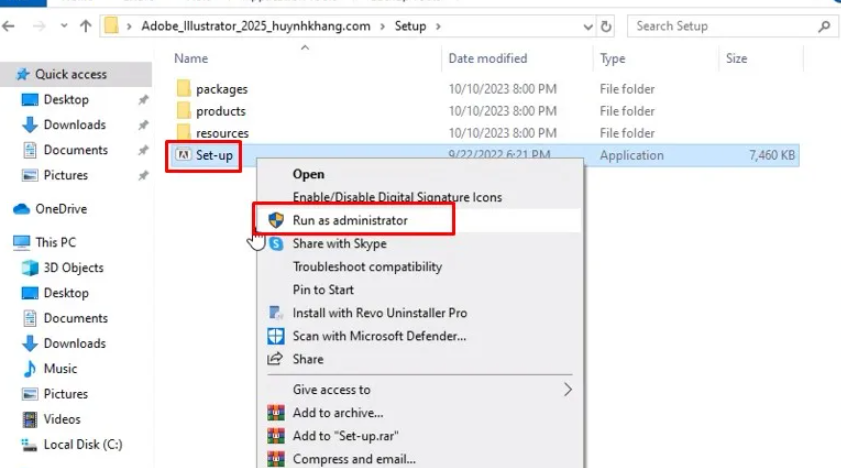Click the Set-up application file icon
The image size is (841, 468).
click(183, 156)
